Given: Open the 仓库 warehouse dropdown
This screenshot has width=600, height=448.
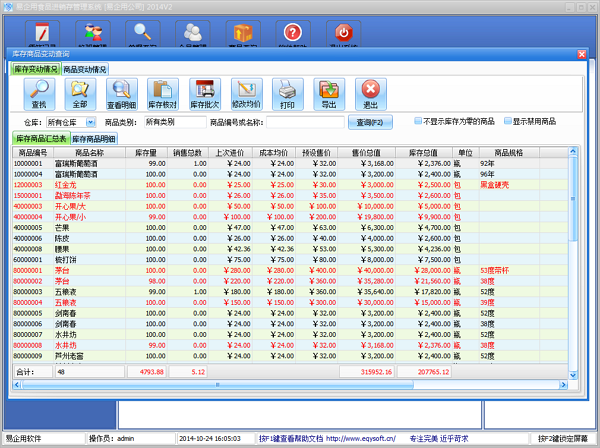Looking at the screenshot, I should (x=91, y=122).
